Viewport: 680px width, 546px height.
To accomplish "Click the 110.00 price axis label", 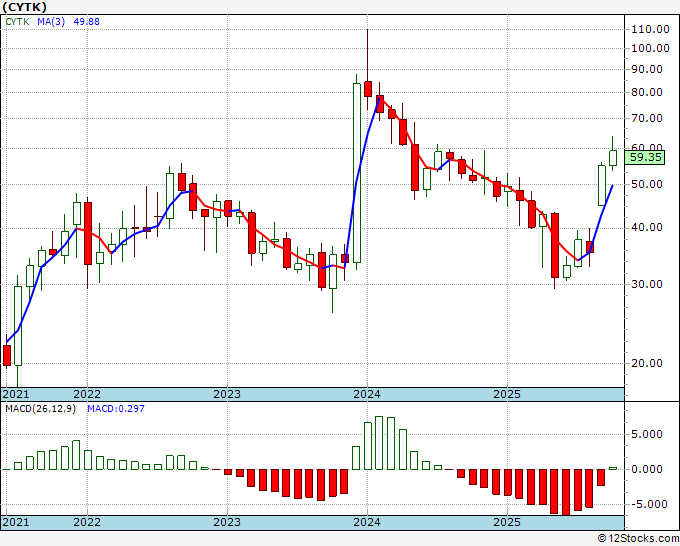I will [649, 29].
